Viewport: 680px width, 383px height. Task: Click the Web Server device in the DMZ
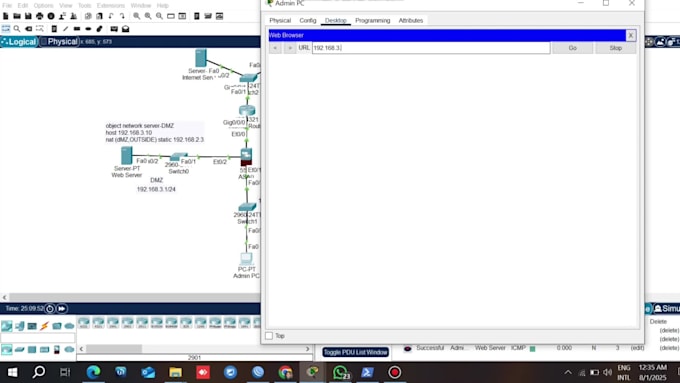pyautogui.click(x=127, y=156)
